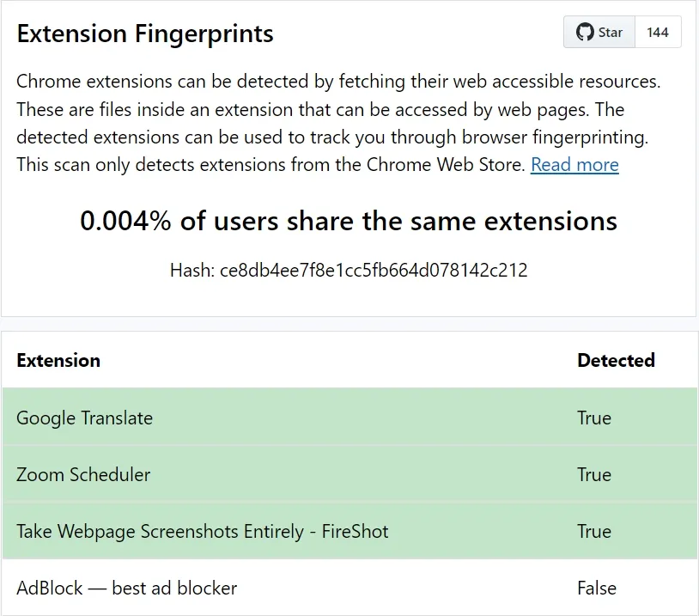Click the 0.004% users share statistic
699x616 pixels.
349,221
